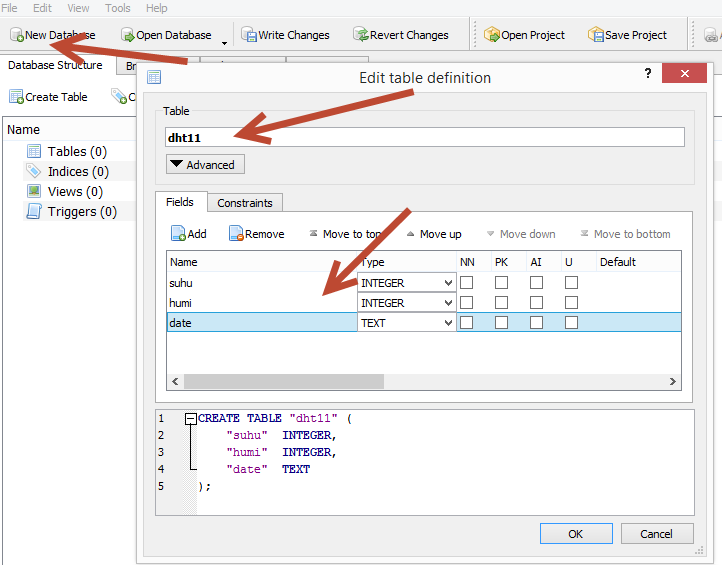Toggle U checkbox for suhu field
The image size is (722, 565).
pyautogui.click(x=571, y=282)
